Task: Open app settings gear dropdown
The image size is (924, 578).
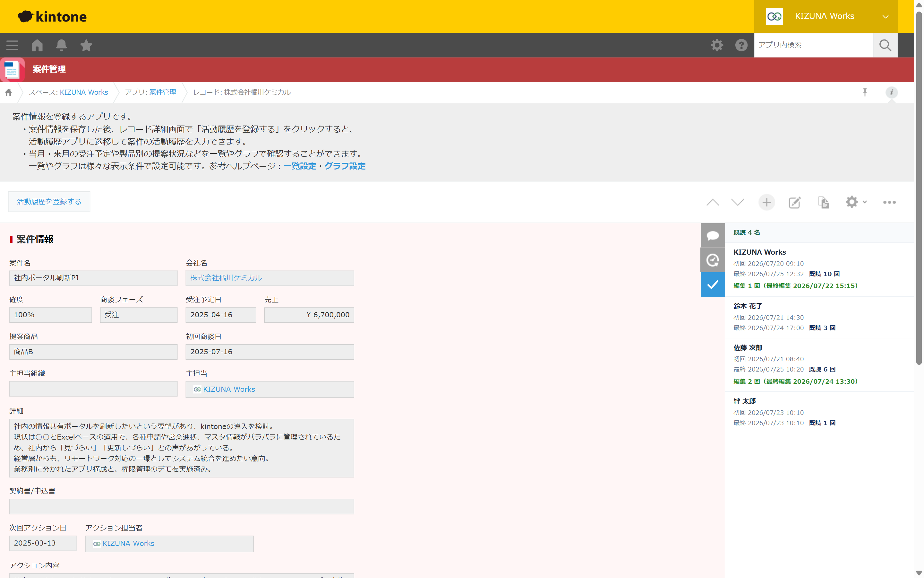Action: [856, 202]
